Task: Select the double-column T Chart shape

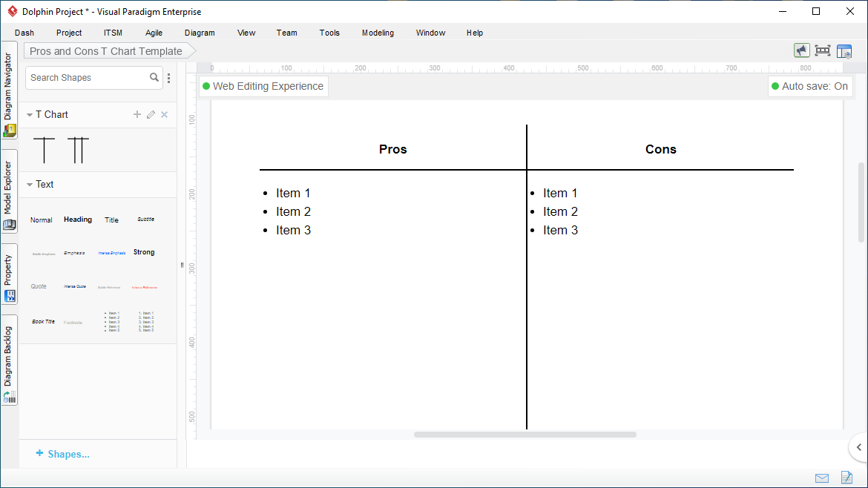Action: [x=78, y=150]
